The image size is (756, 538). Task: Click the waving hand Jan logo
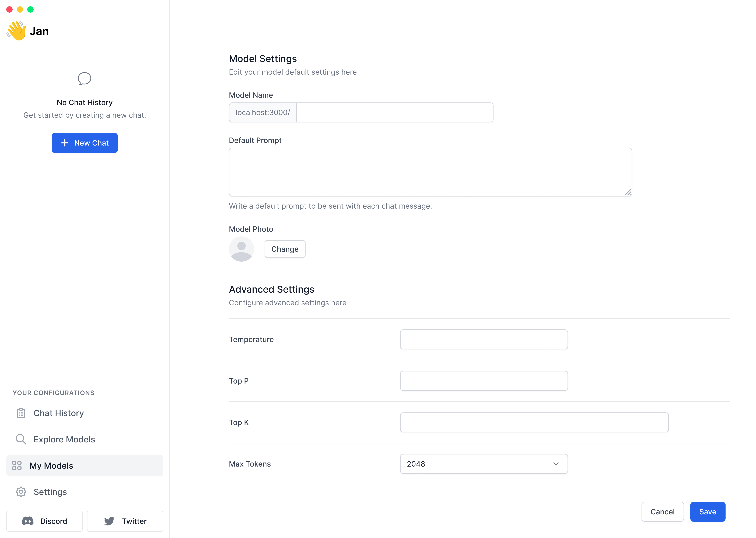[x=16, y=31]
